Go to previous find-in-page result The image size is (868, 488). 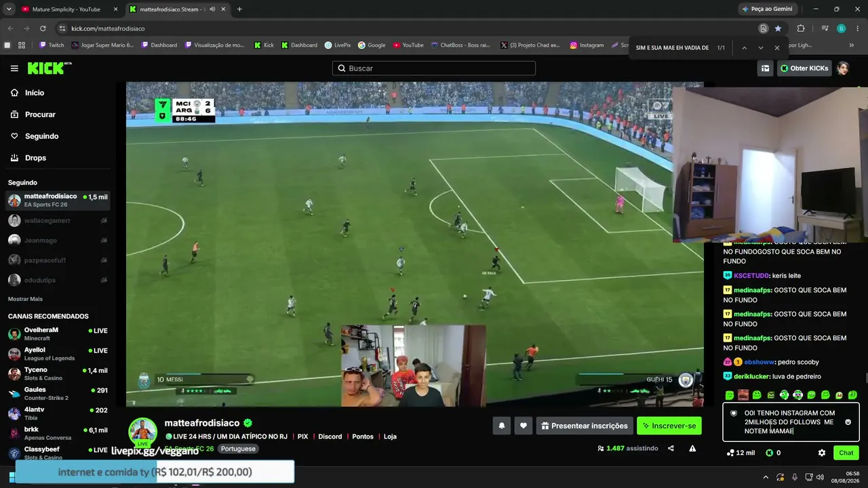(744, 48)
